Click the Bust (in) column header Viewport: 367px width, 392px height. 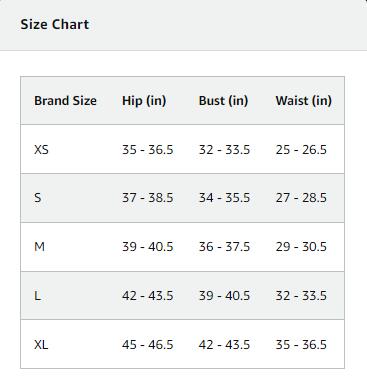click(x=223, y=101)
